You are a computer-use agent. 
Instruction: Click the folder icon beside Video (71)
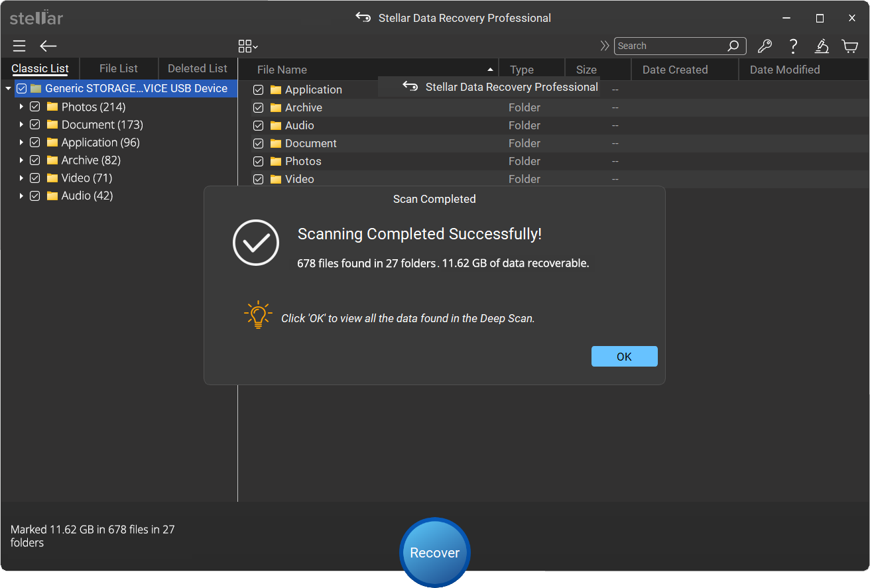click(x=52, y=178)
